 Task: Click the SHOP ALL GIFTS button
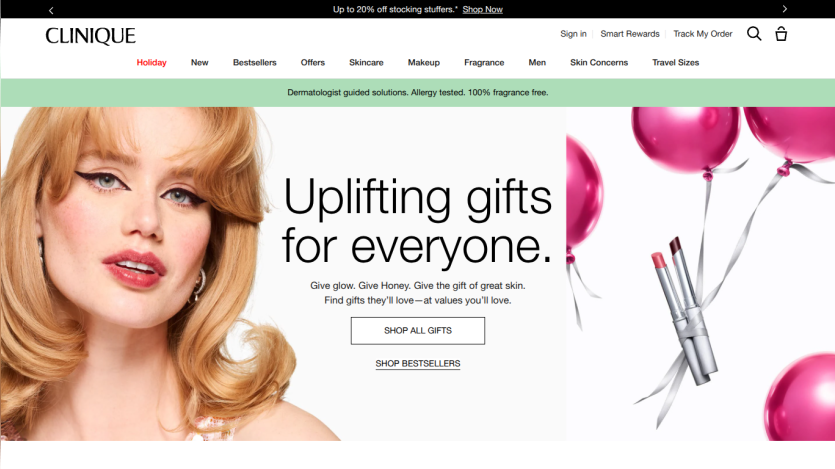pyautogui.click(x=418, y=331)
